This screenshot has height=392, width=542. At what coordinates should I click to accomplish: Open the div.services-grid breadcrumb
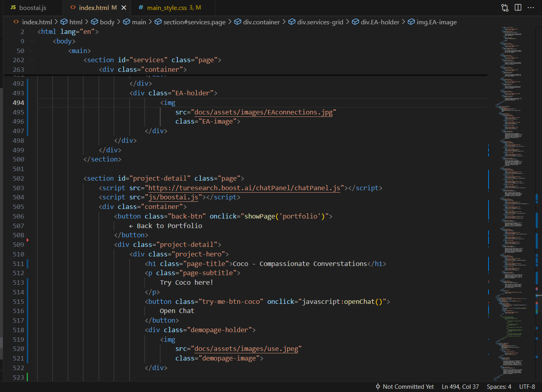(320, 22)
